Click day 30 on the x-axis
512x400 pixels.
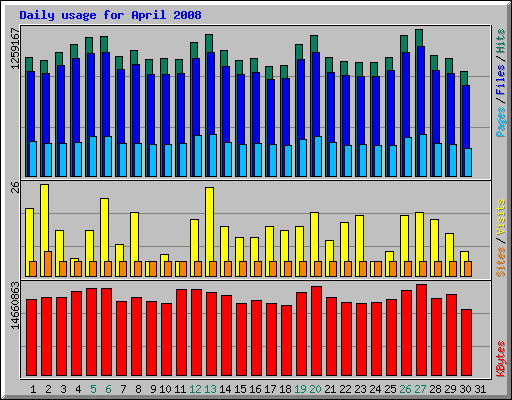[x=465, y=389]
